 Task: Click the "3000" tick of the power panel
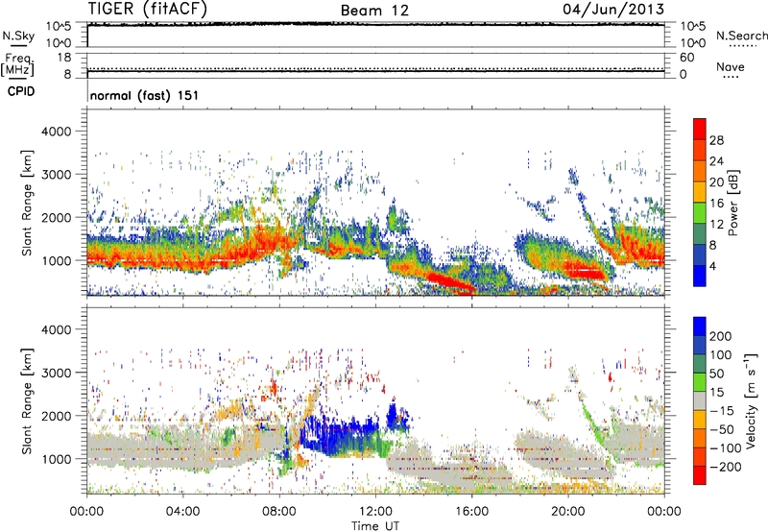[x=56, y=175]
